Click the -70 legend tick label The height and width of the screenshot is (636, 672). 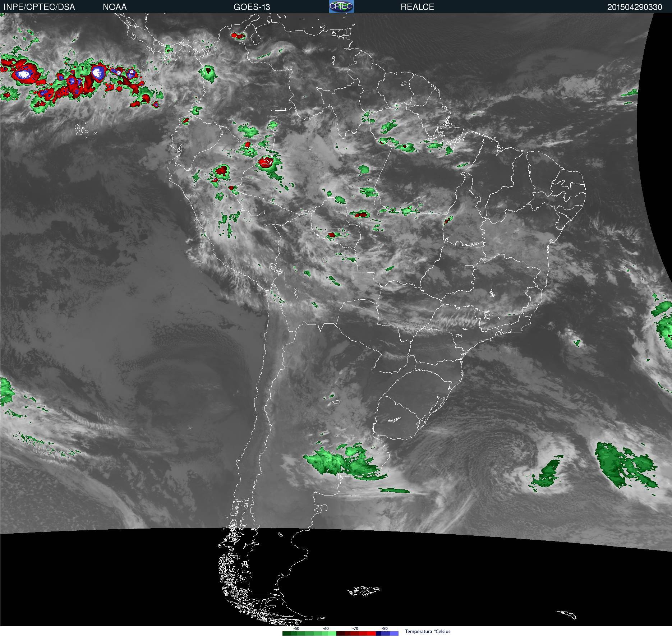(355, 628)
